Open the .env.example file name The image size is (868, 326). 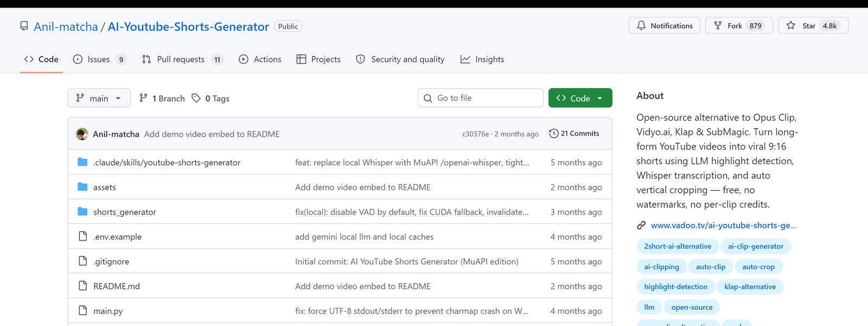117,237
